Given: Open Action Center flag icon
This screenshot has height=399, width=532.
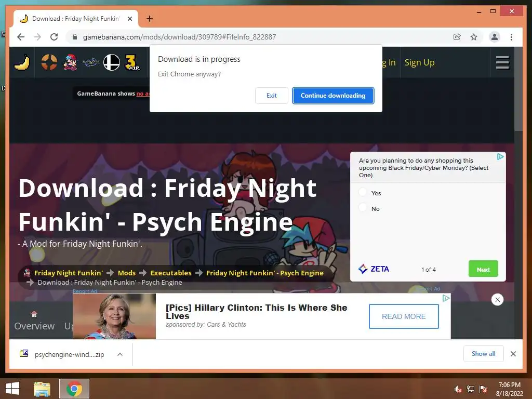Looking at the screenshot, I should click(483, 389).
